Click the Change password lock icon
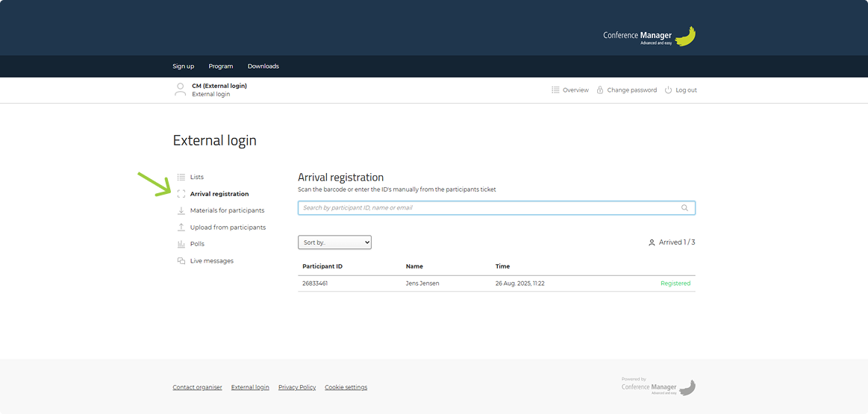 [x=599, y=90]
